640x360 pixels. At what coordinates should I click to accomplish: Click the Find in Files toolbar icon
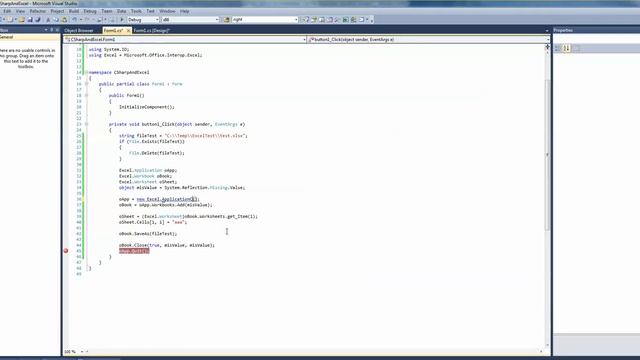226,20
